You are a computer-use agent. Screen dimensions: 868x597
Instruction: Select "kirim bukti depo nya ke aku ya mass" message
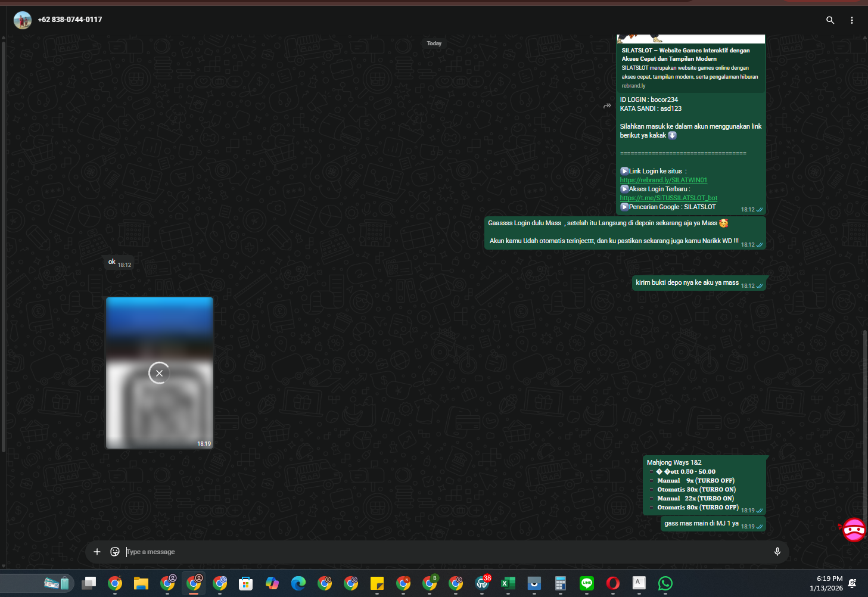699,283
